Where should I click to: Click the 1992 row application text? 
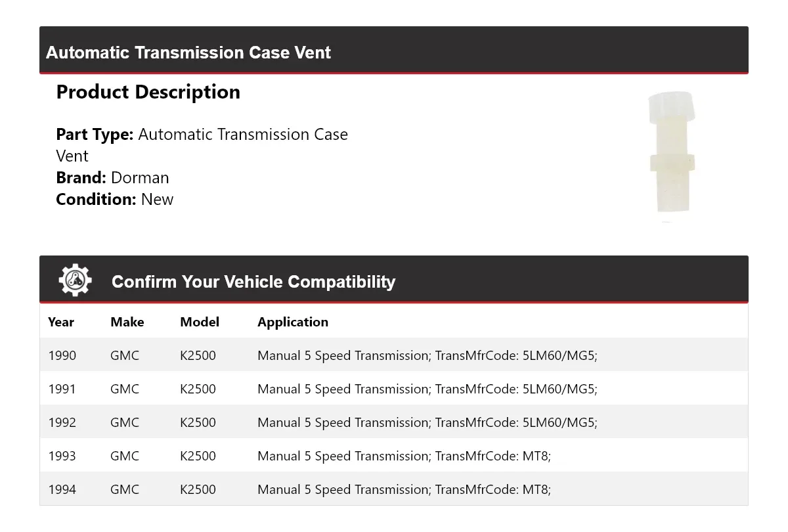pyautogui.click(x=427, y=422)
